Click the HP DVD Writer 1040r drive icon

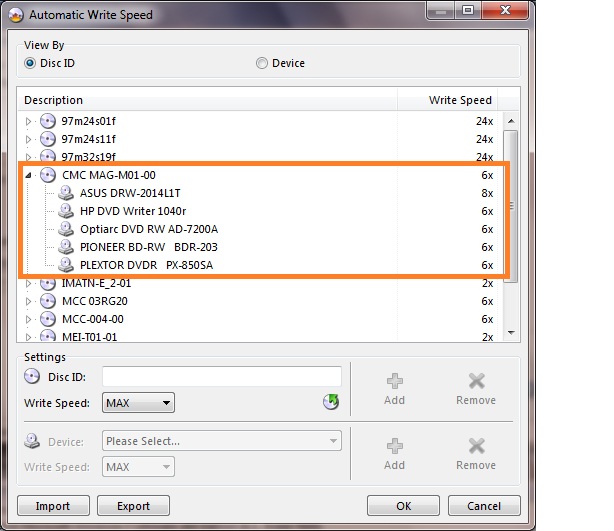pyautogui.click(x=66, y=211)
